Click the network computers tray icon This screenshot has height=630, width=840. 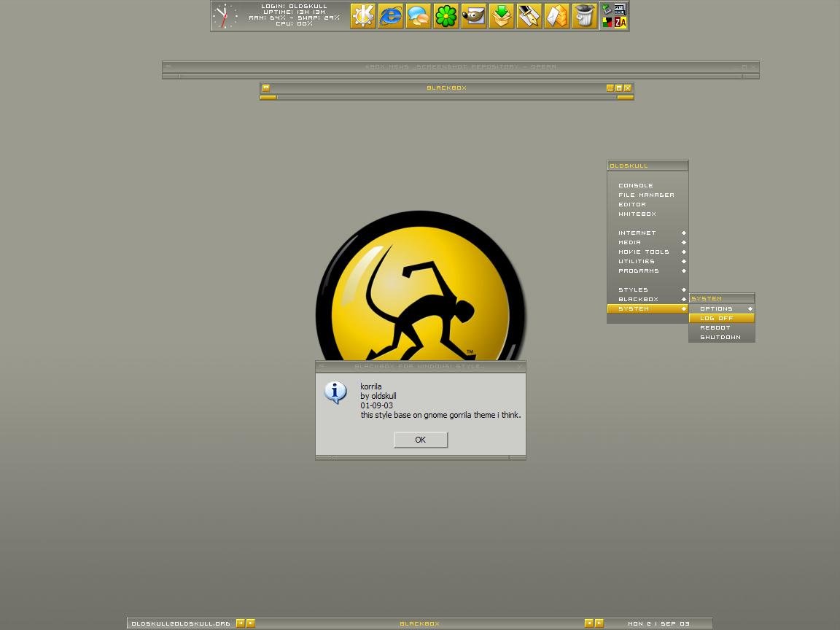coord(607,9)
